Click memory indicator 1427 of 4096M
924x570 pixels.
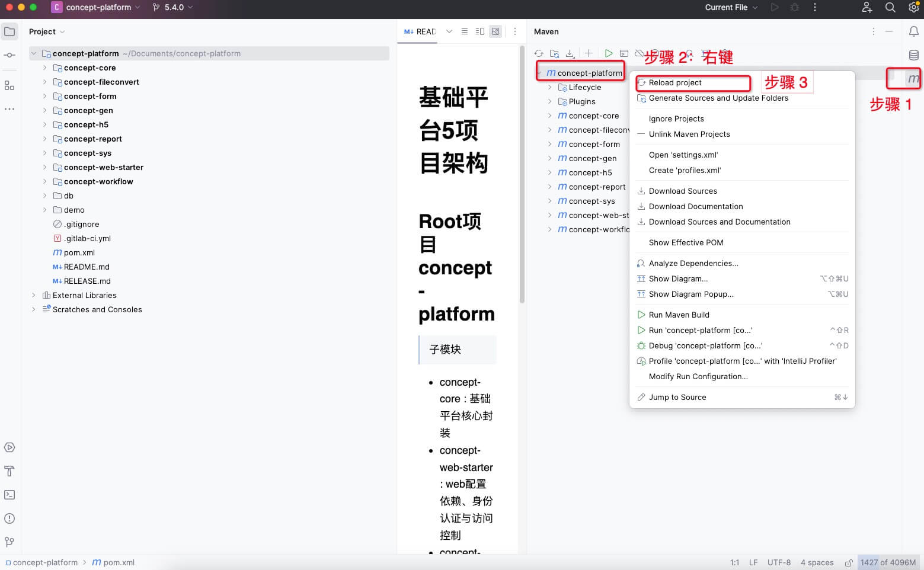[888, 562]
